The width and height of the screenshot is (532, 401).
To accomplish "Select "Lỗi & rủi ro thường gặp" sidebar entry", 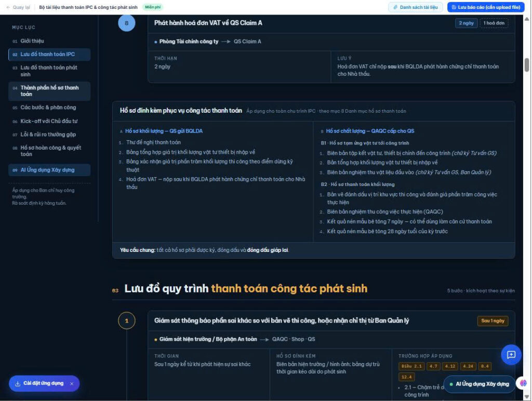I will tap(49, 135).
